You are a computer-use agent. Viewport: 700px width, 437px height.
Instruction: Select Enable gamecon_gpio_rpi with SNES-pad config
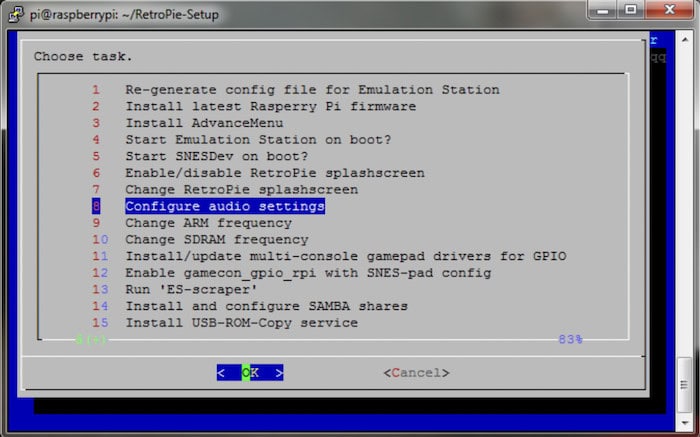[x=292, y=273]
